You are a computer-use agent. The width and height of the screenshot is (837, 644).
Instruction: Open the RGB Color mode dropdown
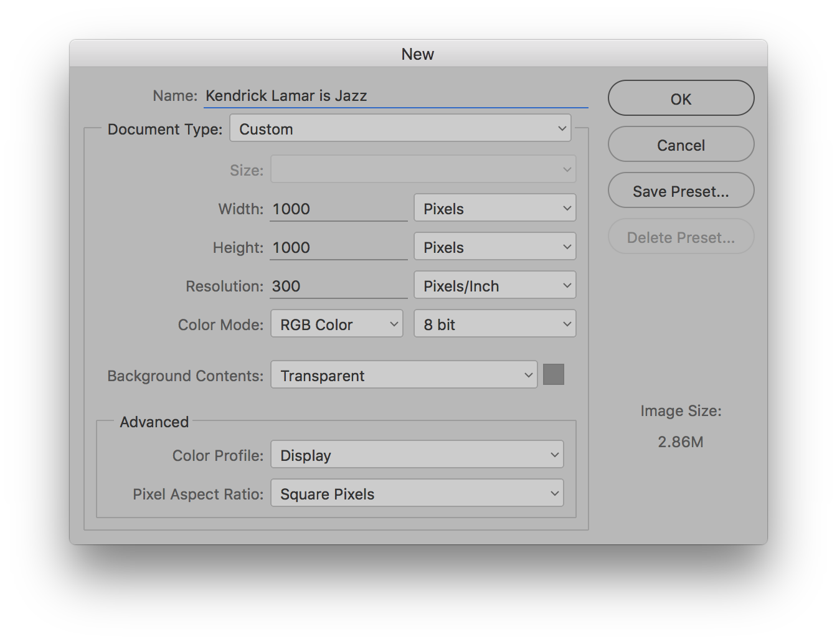[337, 324]
